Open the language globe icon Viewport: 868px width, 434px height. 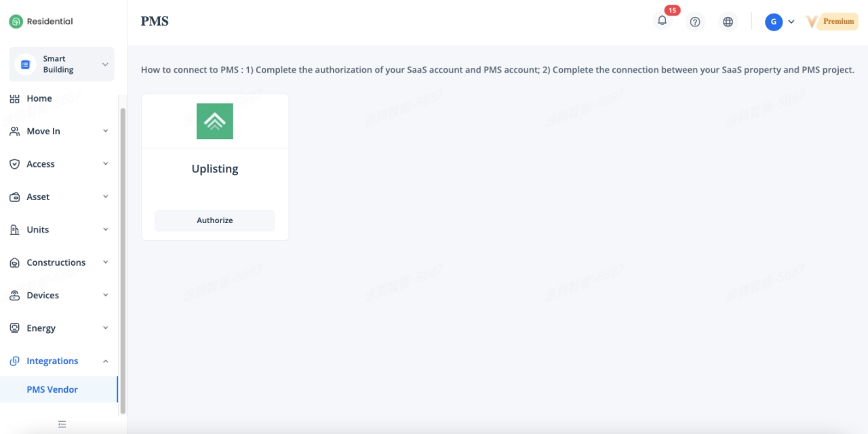728,22
